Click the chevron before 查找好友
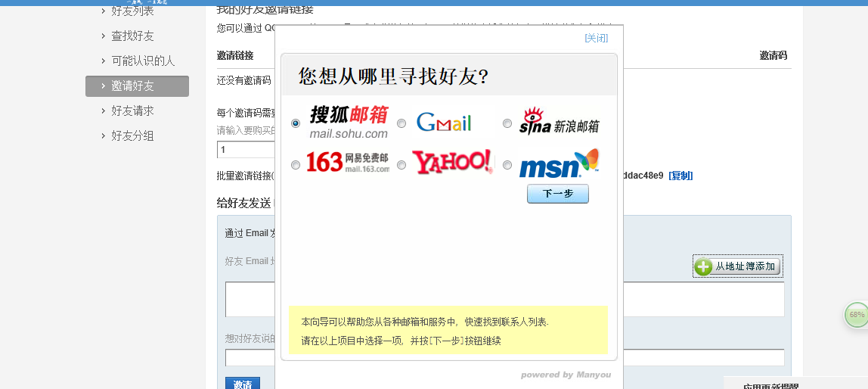 tap(103, 36)
